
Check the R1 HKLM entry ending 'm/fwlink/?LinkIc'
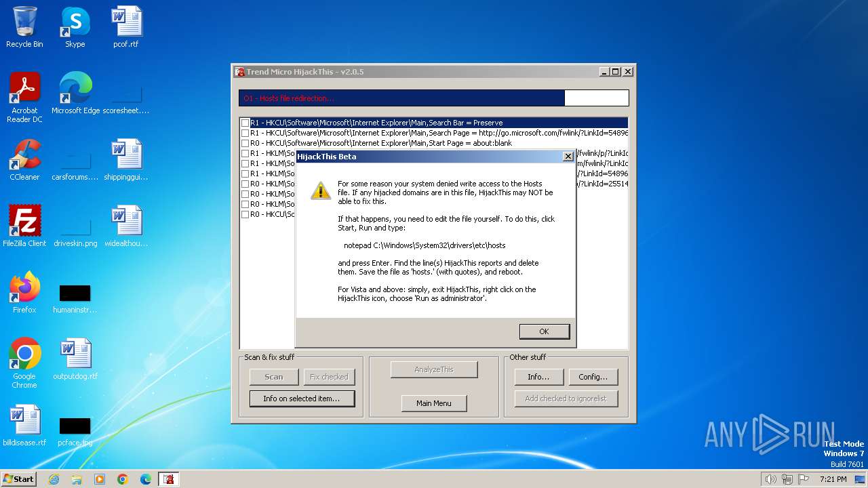click(245, 163)
